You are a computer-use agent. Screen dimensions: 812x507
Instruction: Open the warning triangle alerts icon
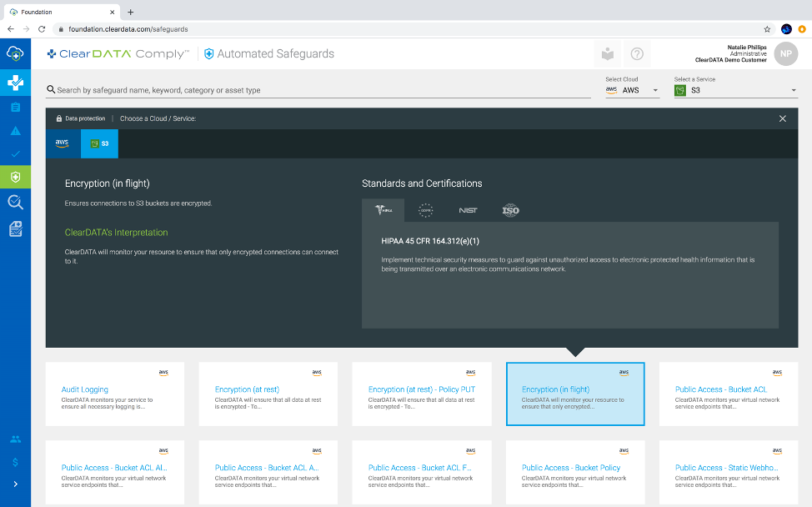pos(16,131)
